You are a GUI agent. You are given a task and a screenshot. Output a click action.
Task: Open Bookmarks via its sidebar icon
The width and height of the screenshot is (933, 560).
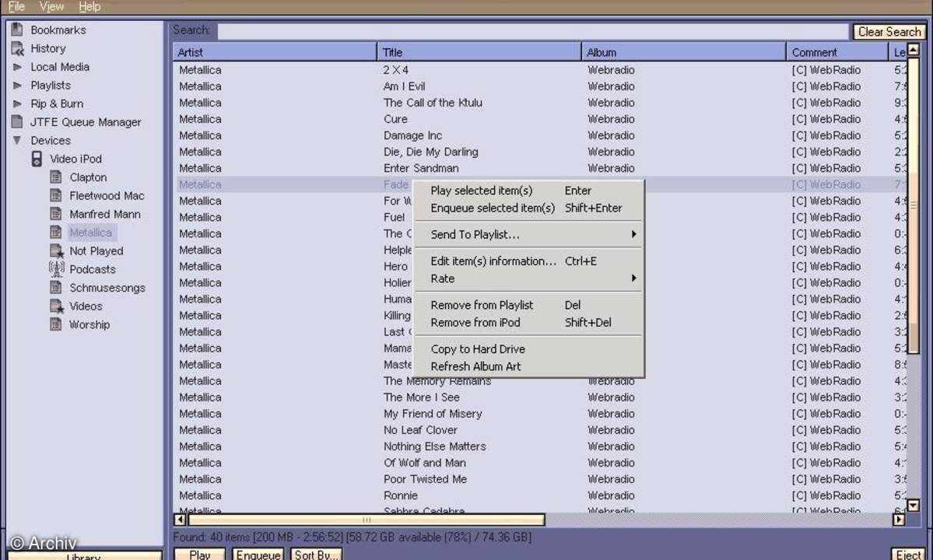[x=17, y=29]
